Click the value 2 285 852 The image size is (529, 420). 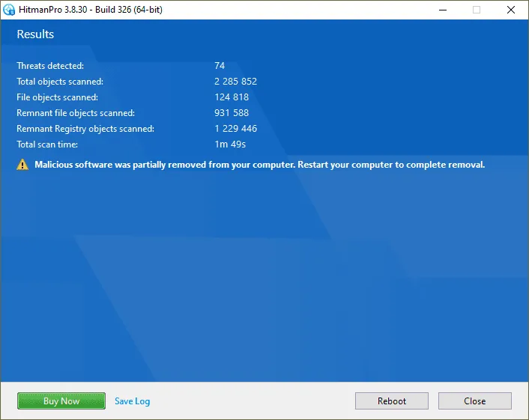[236, 82]
